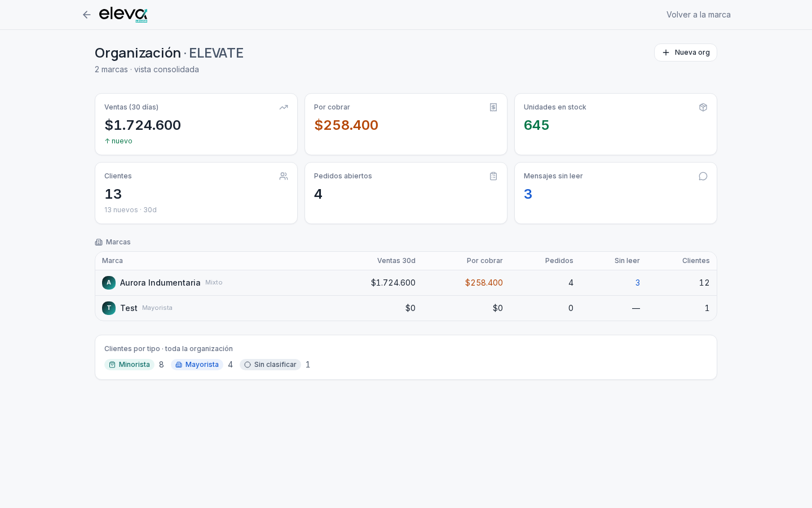812x508 pixels.
Task: Click the 2 marcas · vista consolidada subtitle
Action: (x=147, y=69)
